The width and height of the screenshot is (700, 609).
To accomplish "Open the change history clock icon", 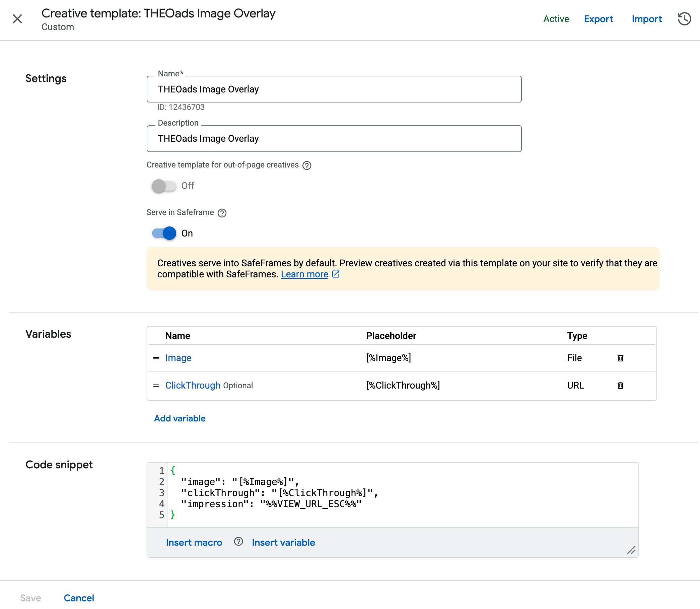I will point(684,19).
